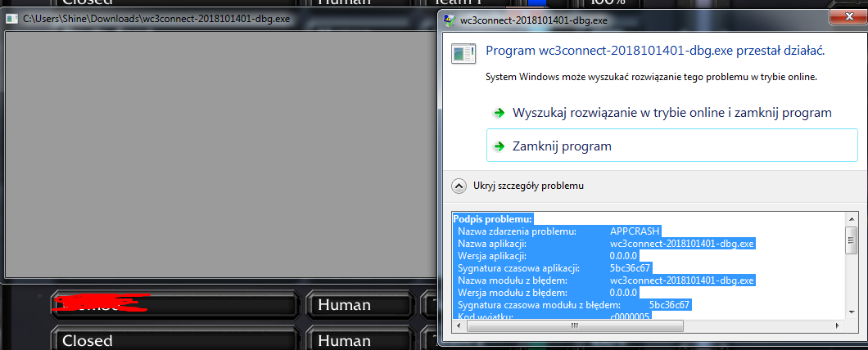868x350 pixels.
Task: Click the vertical scrollbar down arrow
Action: coord(852,314)
